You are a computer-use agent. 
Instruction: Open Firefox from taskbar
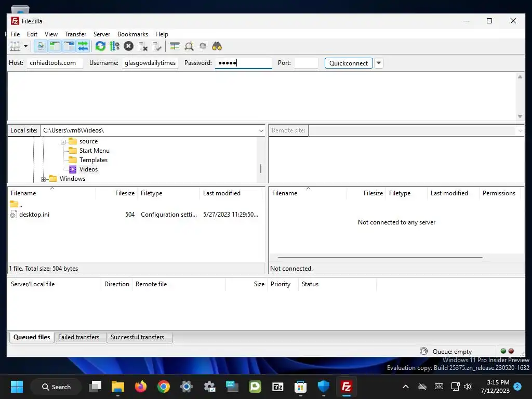coord(141,387)
